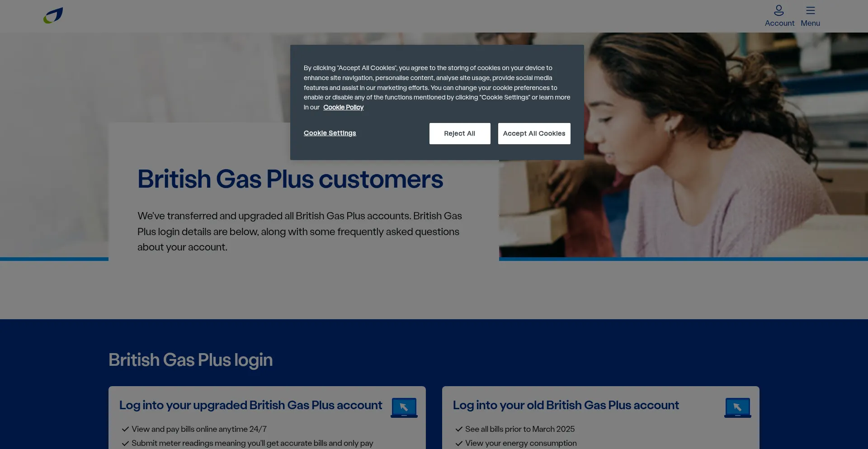
Task: Accept All Cookies in the banner
Action: pyautogui.click(x=534, y=133)
